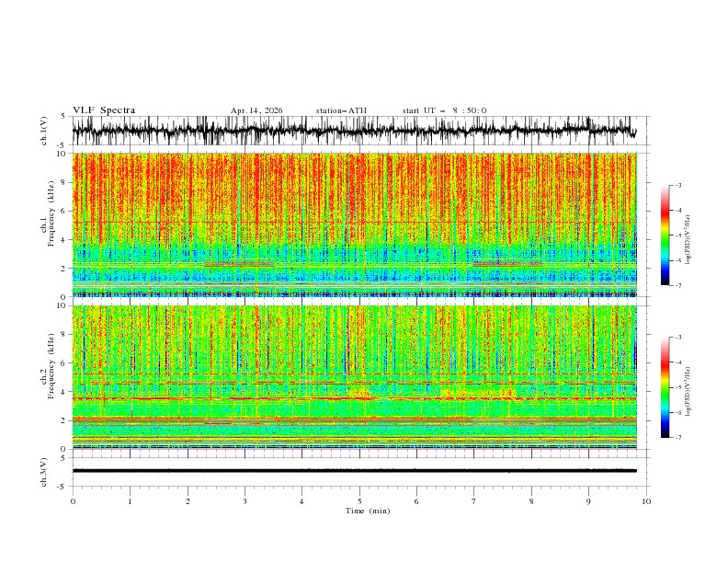This screenshot has width=728, height=563.
Task: Click the "-5" tick on the lower color bar
Action: click(678, 387)
